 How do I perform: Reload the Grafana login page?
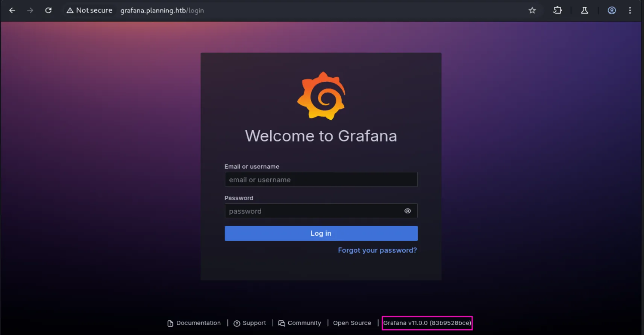[48, 11]
